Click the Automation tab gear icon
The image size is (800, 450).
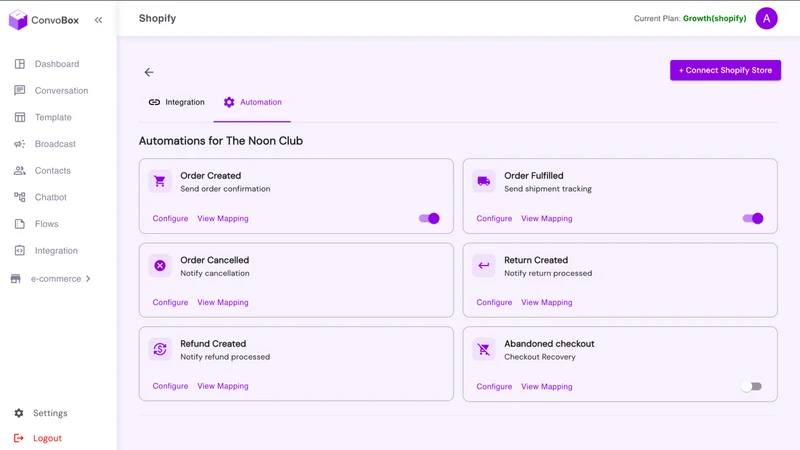(229, 102)
